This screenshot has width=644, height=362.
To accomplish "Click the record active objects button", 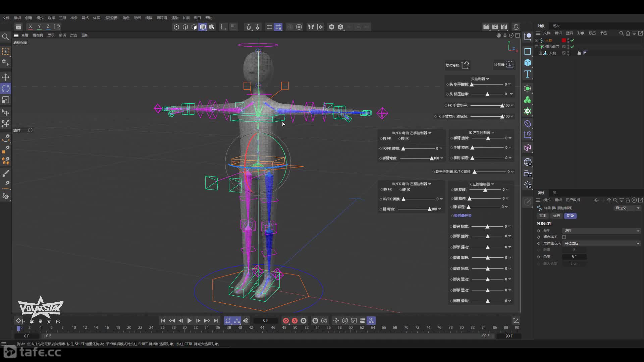I will point(286,321).
